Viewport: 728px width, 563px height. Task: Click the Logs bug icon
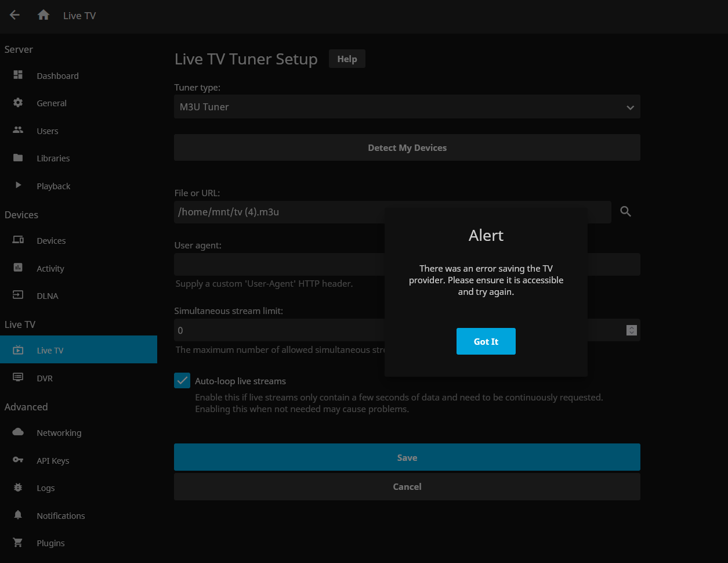coord(18,488)
